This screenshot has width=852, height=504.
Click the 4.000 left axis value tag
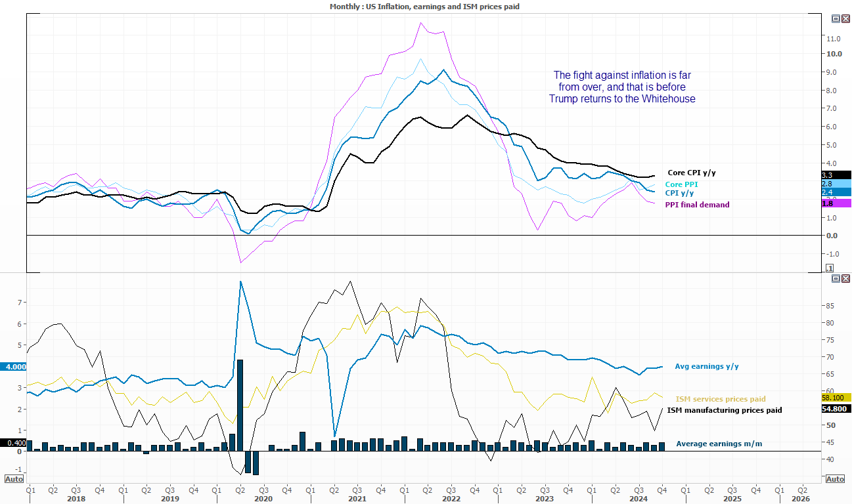click(x=14, y=367)
